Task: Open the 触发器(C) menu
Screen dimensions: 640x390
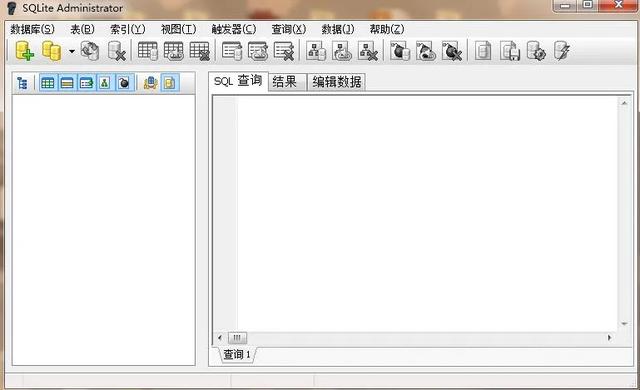Action: pos(233,29)
